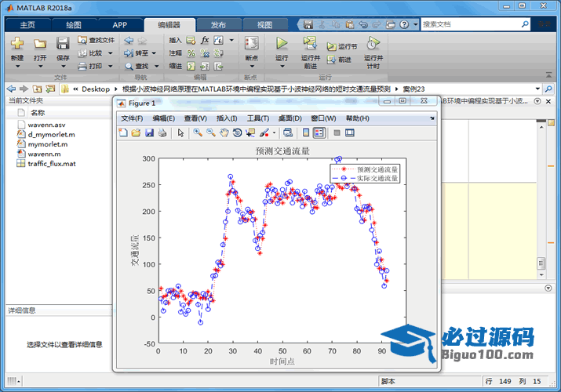Viewport: 561px width, 392px height.
Task: Open 工具(T) menu in Figure 1
Action: (x=258, y=118)
